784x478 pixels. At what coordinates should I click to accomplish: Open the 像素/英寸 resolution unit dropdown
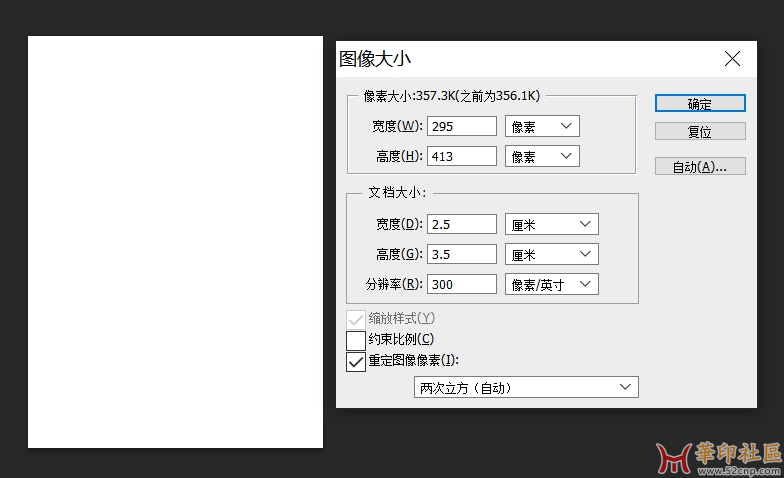(x=551, y=284)
